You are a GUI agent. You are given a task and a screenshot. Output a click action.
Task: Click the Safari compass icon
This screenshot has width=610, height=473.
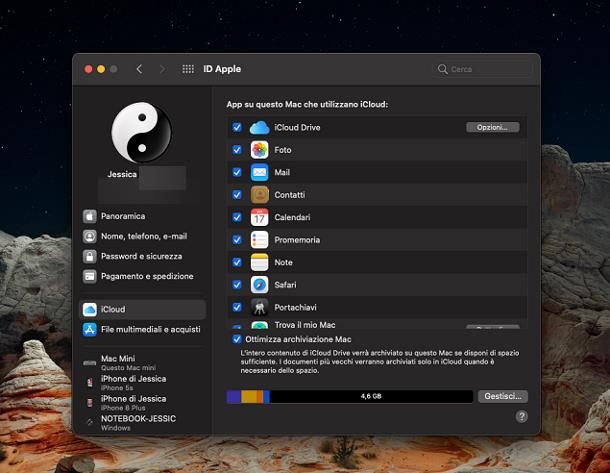[259, 285]
